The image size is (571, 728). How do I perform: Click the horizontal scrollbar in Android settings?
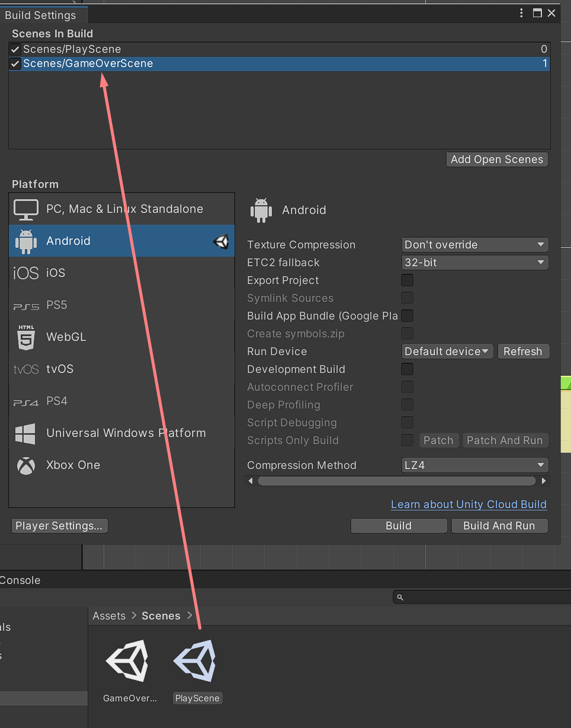pyautogui.click(x=396, y=481)
